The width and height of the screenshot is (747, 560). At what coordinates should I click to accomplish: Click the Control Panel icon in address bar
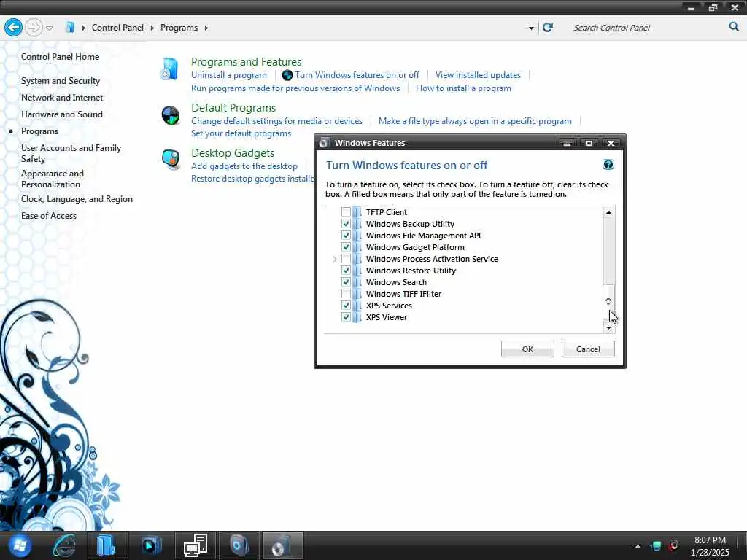pos(69,27)
